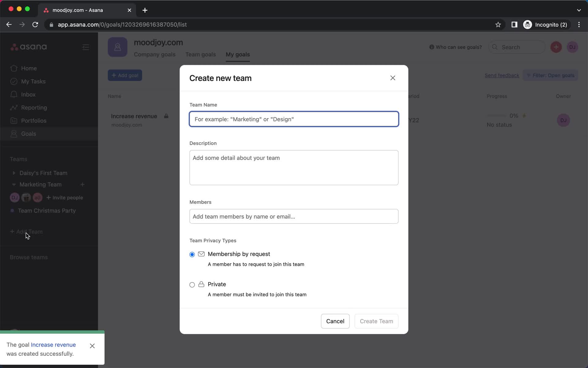Click the a0 member avatar in sidebar
Viewport: 588px width, 368px height.
(x=37, y=198)
